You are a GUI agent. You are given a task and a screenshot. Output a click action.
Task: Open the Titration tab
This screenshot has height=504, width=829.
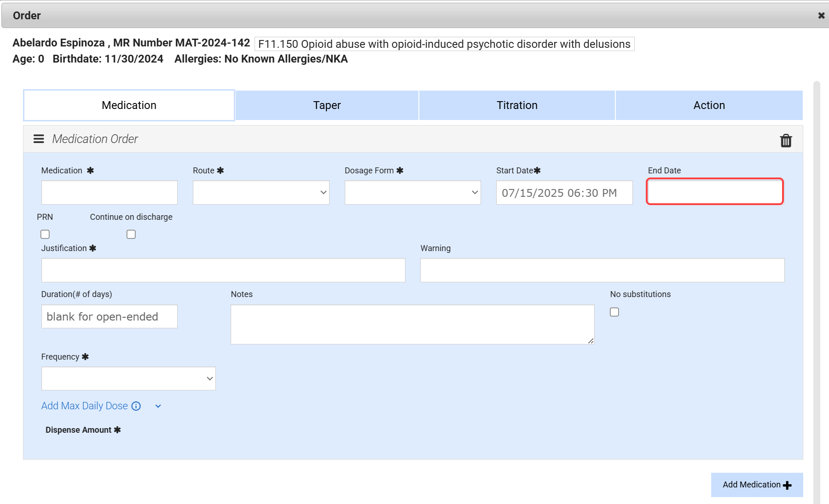point(516,105)
